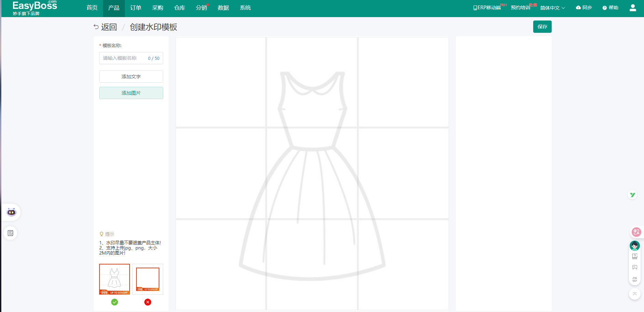644x312 pixels.
Task: Switch to the 数据 menu
Action: (223, 8)
